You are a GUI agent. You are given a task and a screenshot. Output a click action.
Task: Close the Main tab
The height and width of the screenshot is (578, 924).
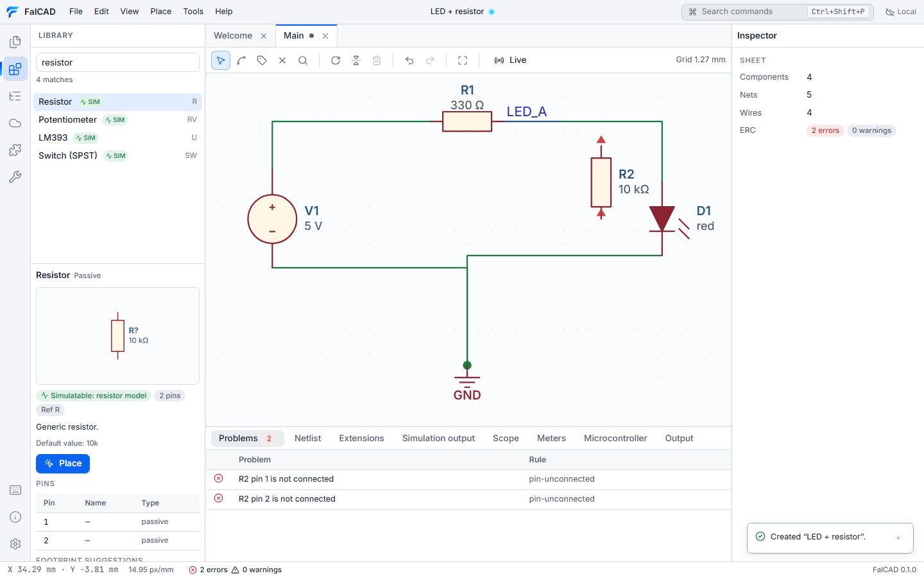pos(325,36)
